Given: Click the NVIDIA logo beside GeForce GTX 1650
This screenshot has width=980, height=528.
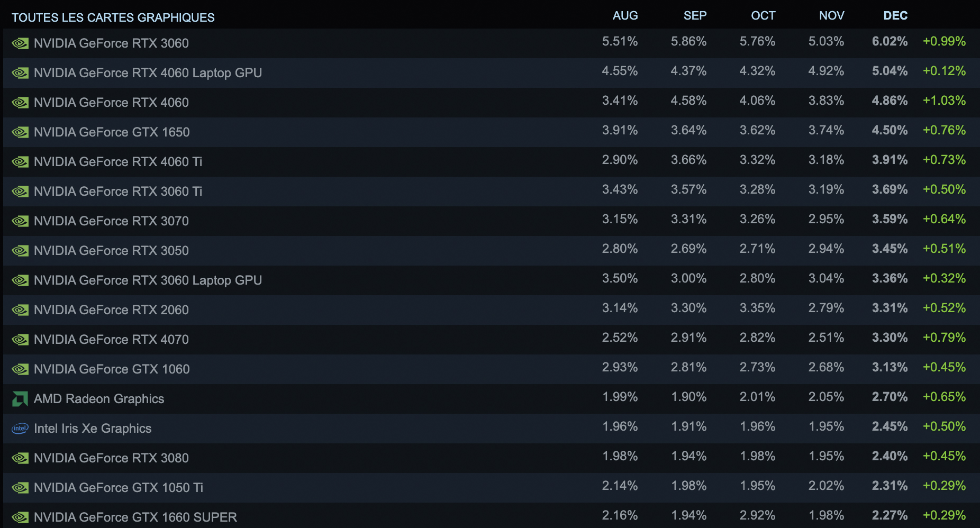Looking at the screenshot, I should pos(20,132).
